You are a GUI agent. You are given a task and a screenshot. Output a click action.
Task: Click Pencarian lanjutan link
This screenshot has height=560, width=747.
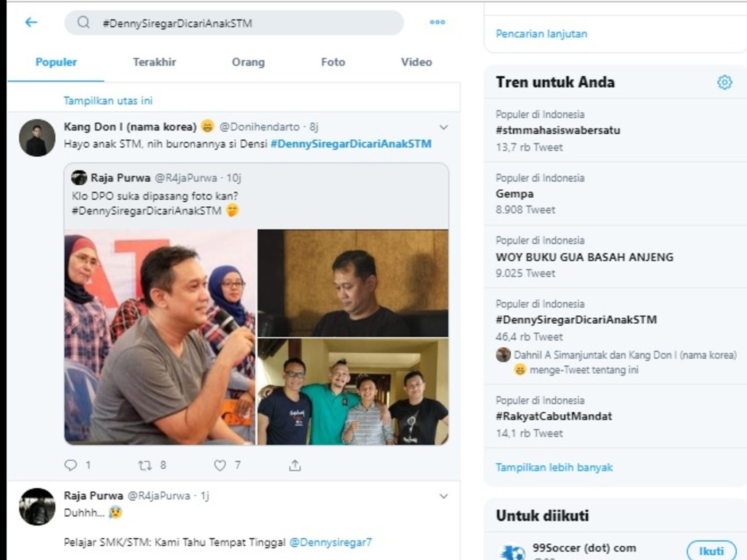[541, 34]
